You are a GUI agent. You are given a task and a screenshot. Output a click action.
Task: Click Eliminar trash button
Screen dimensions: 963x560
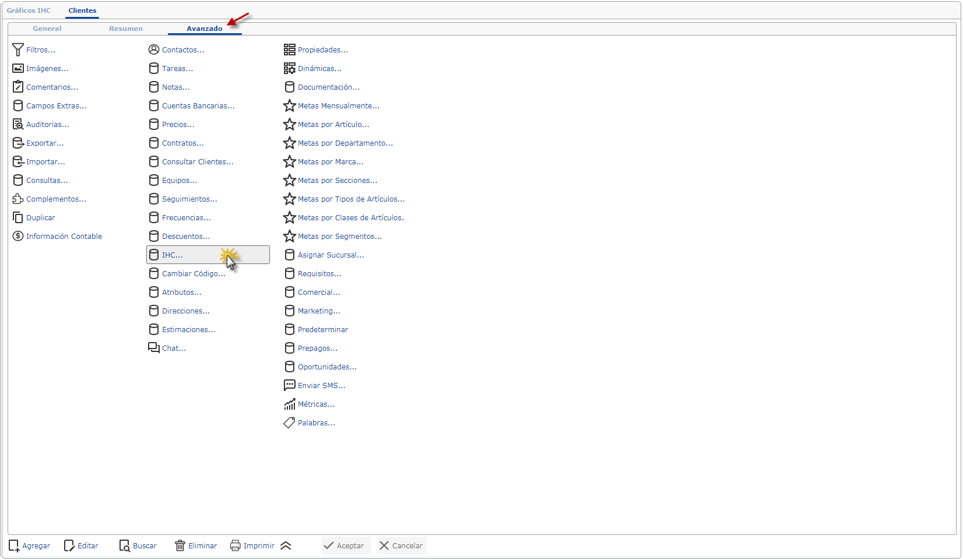(x=196, y=546)
